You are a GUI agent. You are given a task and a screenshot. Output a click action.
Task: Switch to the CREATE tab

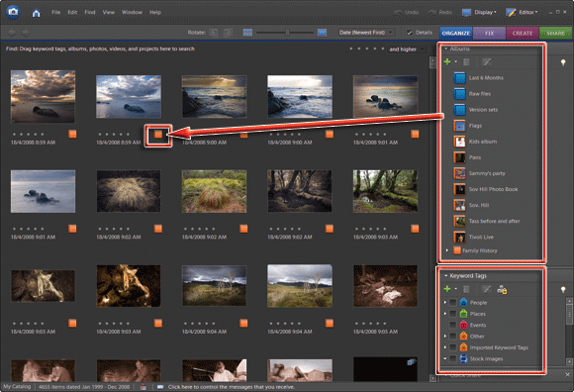[x=523, y=33]
